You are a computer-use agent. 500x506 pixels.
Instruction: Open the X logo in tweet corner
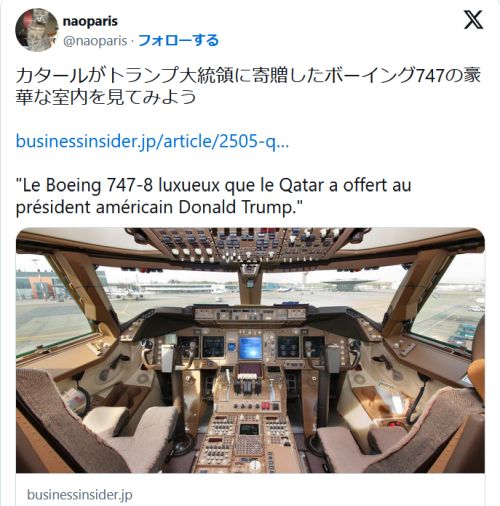(473, 20)
